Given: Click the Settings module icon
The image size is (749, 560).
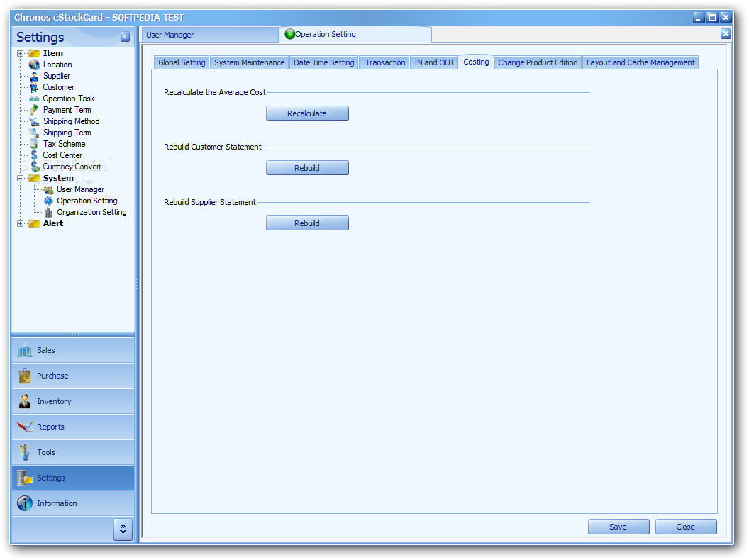Looking at the screenshot, I should (24, 478).
